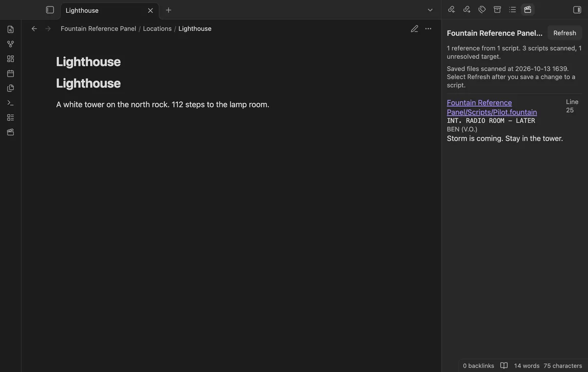588x372 pixels.
Task: Expand the tab list dropdown chevron
Action: pyautogui.click(x=430, y=10)
